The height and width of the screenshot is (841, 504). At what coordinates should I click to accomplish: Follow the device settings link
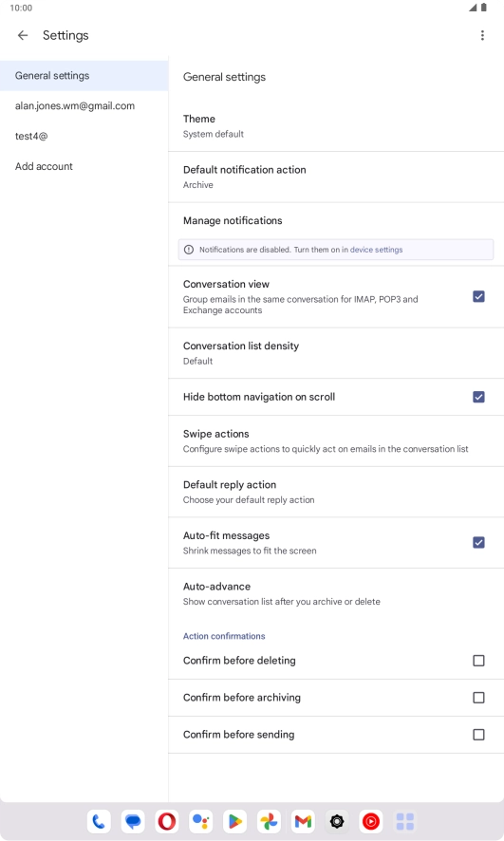coord(377,250)
